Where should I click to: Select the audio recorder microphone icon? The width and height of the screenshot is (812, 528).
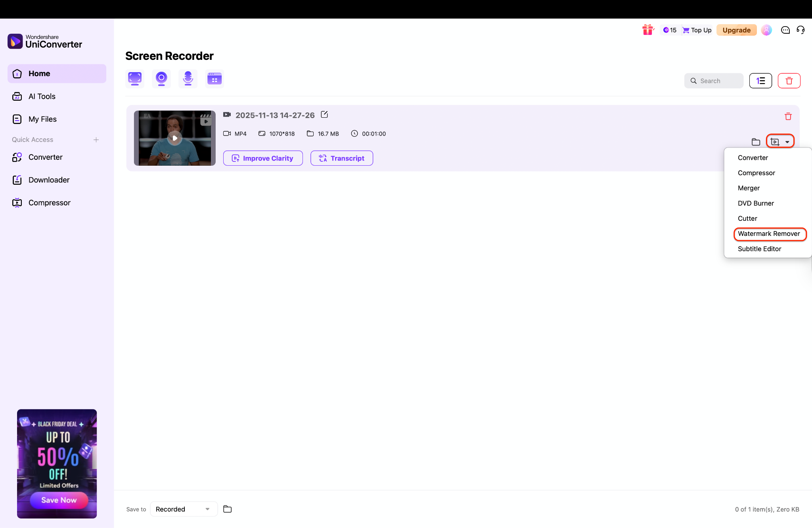coord(188,78)
